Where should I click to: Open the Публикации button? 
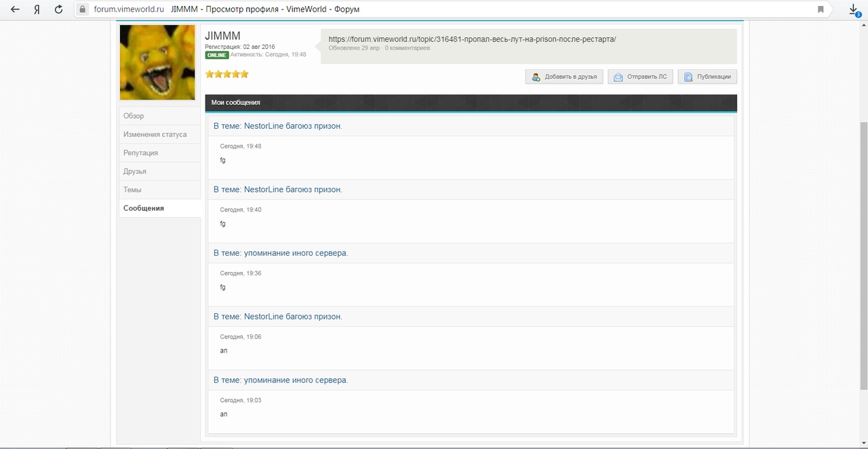(707, 77)
